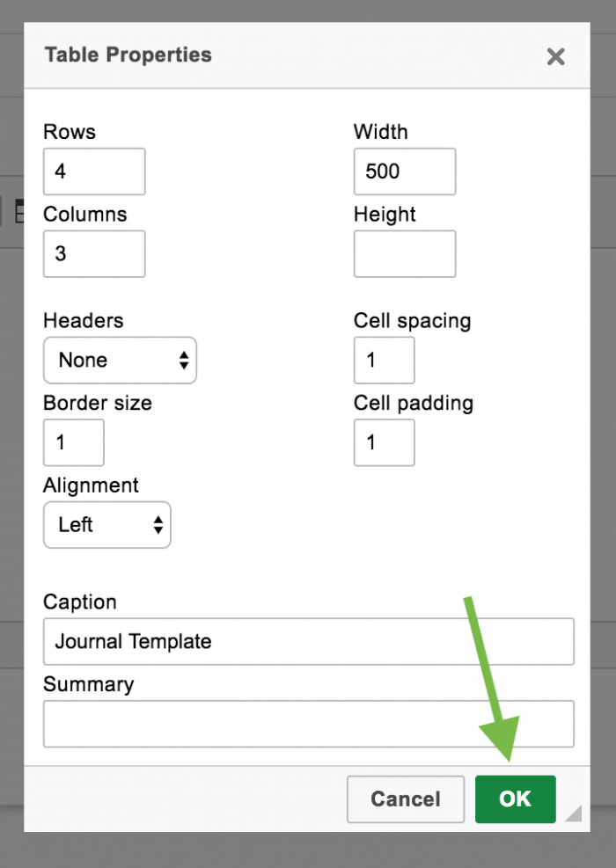Click the Cell spacing input box
Viewport: 616px width, 868px height.
click(385, 361)
